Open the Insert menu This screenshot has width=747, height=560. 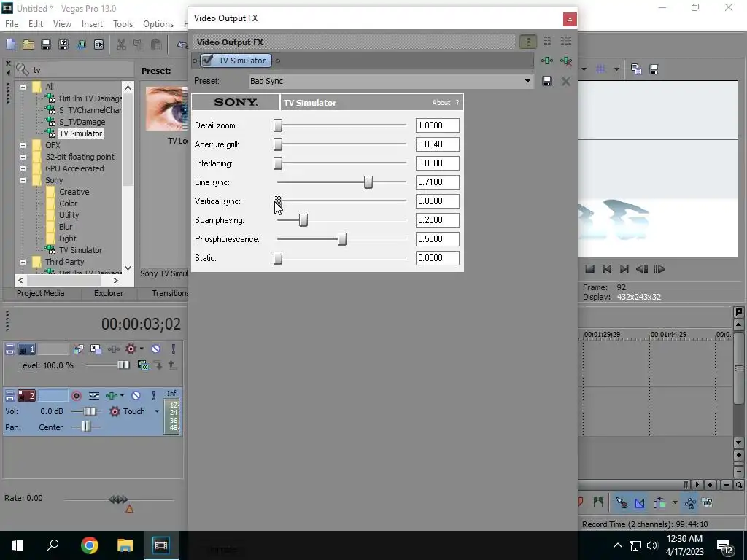(x=92, y=24)
